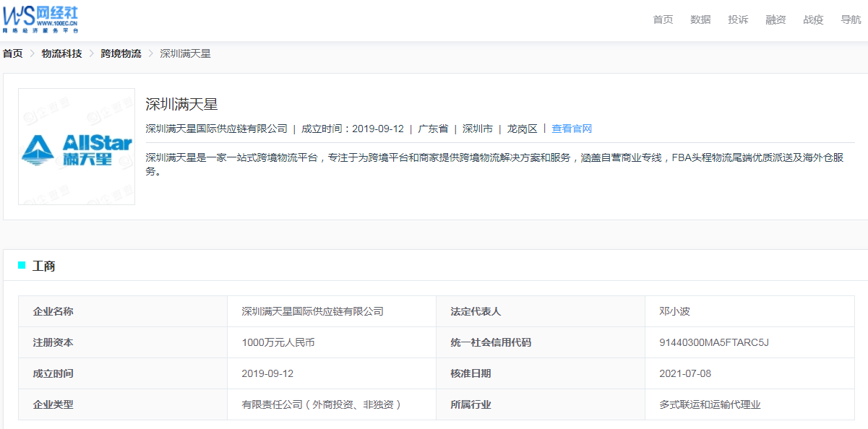Select the 核准日期 table label
The width and height of the screenshot is (868, 429).
470,373
